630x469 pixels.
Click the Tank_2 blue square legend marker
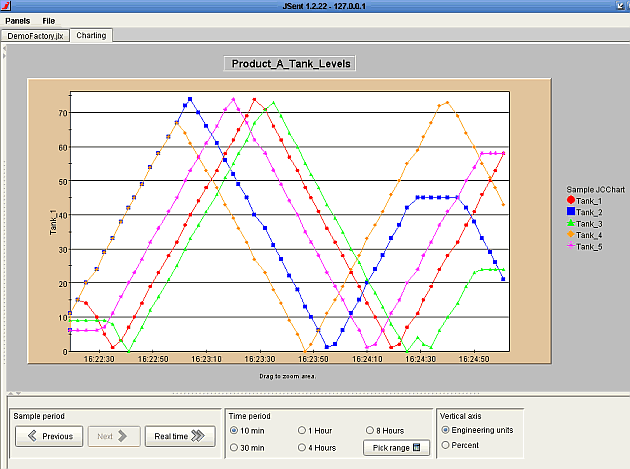coord(571,211)
